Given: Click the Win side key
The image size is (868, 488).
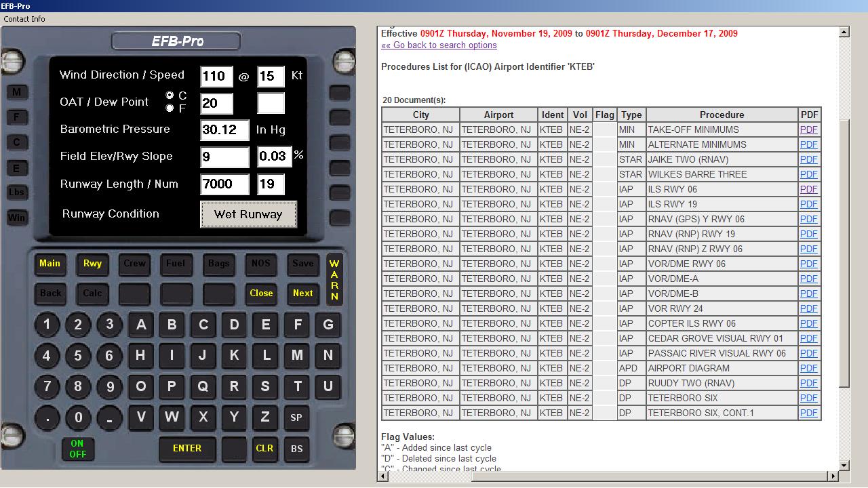Looking at the screenshot, I should pyautogui.click(x=16, y=218).
